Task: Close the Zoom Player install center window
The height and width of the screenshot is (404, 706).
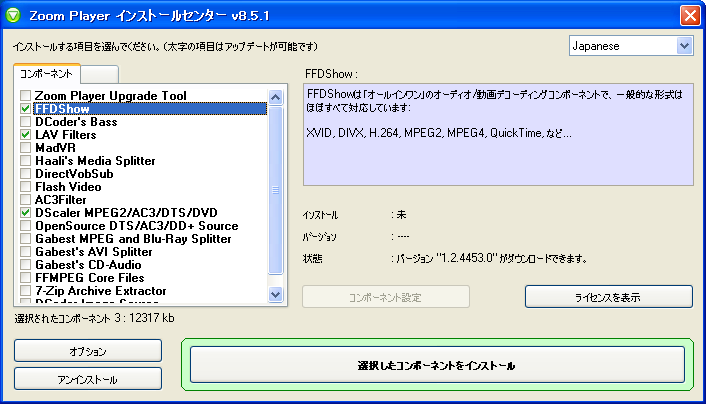Action: tap(690, 15)
